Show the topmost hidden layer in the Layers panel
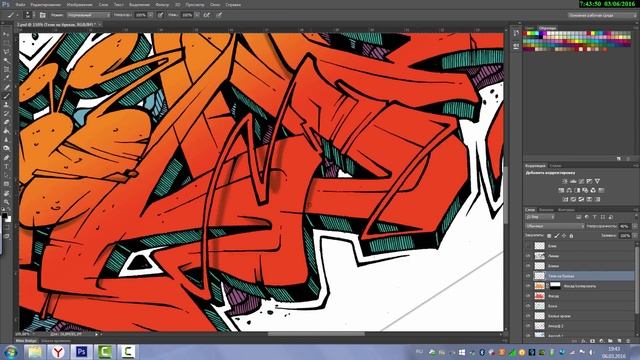Viewport: 640px width, 360px height. point(528,246)
